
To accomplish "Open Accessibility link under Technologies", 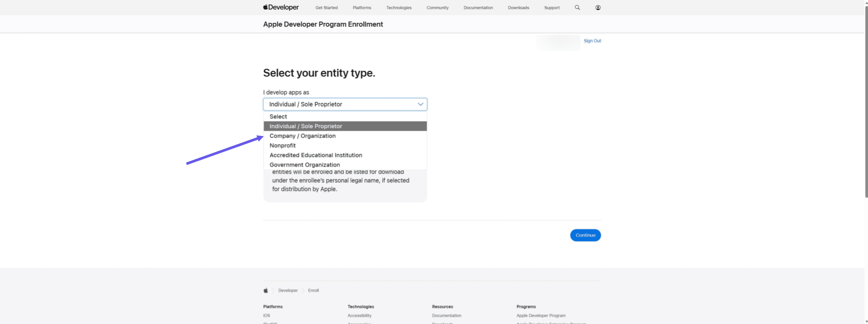I will pos(359,316).
